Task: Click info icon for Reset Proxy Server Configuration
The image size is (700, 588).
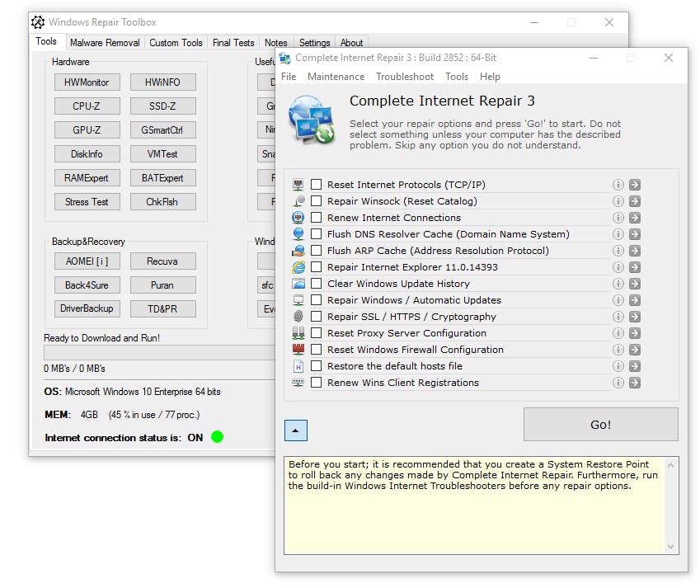Action: (618, 333)
